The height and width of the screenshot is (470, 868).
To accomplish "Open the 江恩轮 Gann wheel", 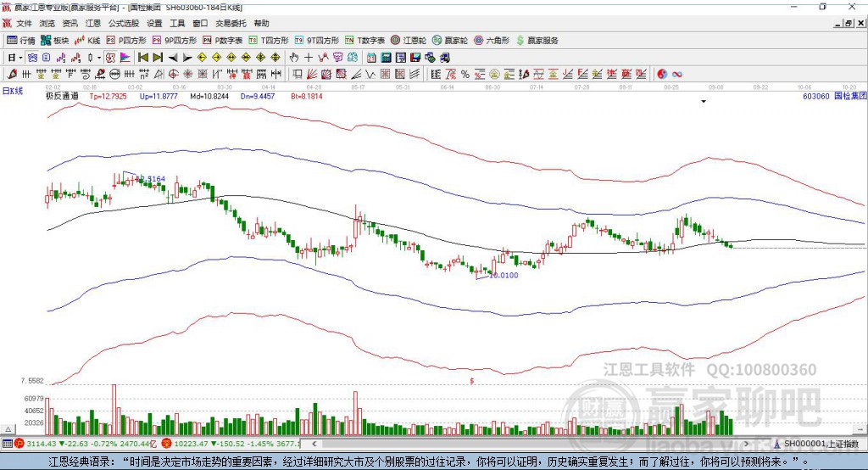I will pos(409,41).
